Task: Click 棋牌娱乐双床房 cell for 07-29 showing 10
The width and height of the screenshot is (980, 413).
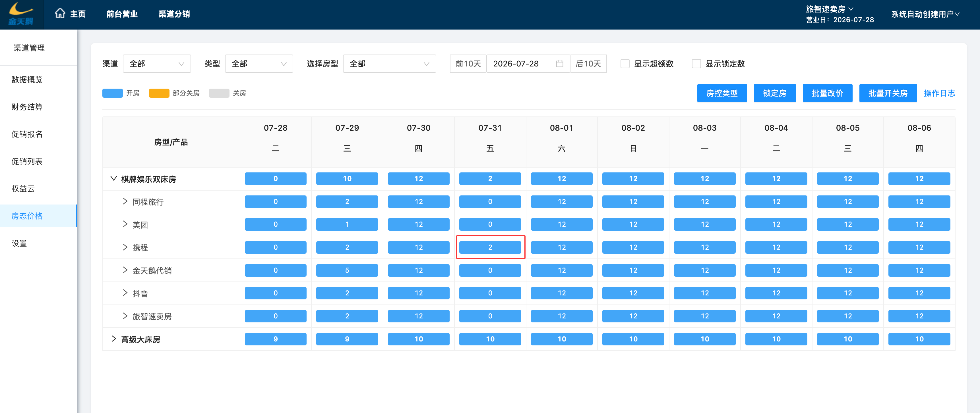Action: [x=347, y=179]
